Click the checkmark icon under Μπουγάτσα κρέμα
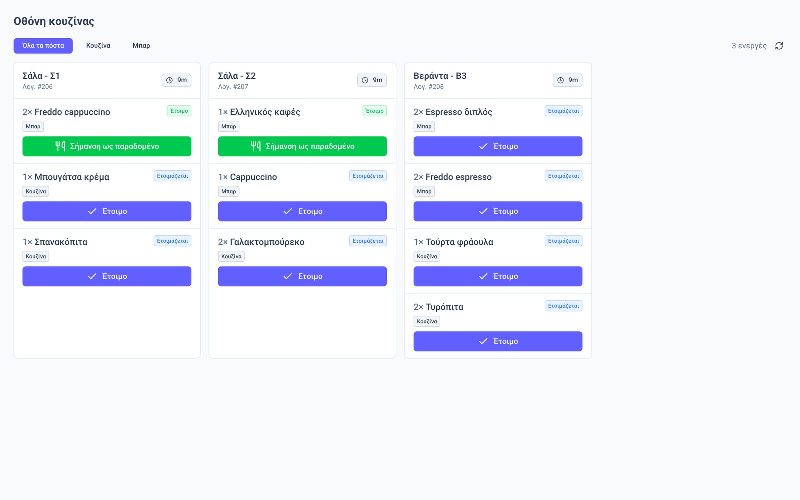The width and height of the screenshot is (800, 500). coord(92,211)
